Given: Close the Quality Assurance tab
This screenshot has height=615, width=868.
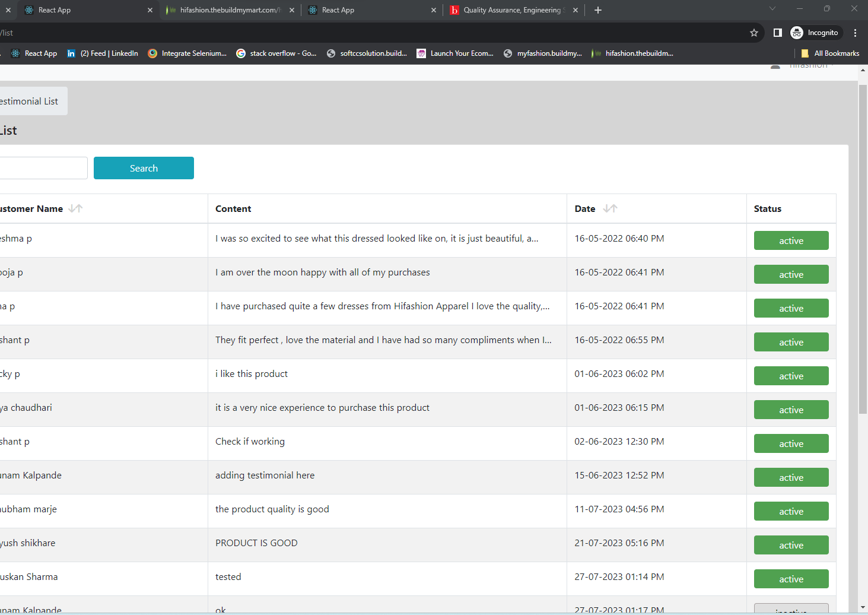Looking at the screenshot, I should (x=576, y=10).
